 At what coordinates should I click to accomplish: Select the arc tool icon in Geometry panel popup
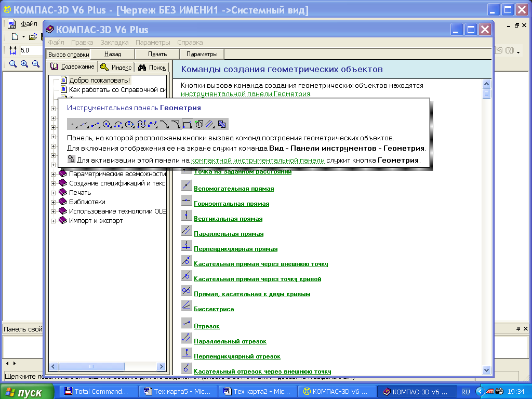[x=118, y=124]
